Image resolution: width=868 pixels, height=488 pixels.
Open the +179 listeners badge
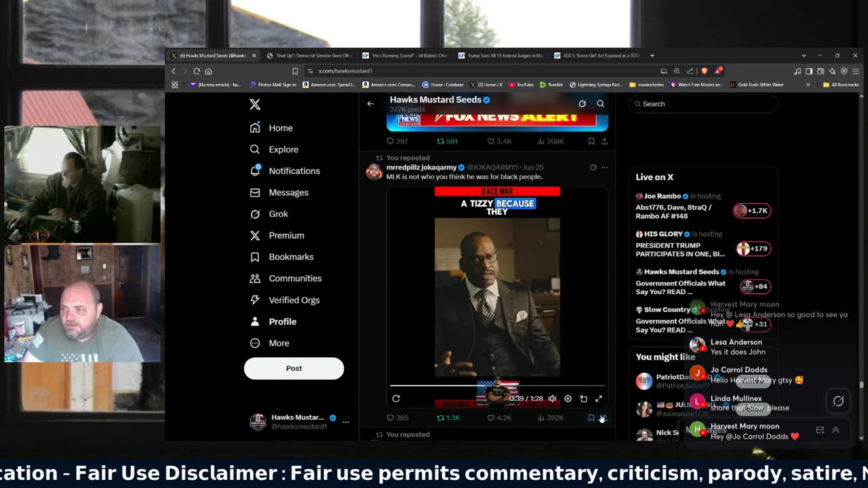point(753,249)
